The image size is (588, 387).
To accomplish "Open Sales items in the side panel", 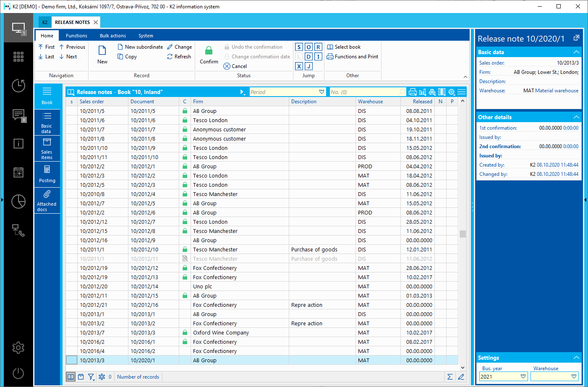I will pyautogui.click(x=47, y=149).
